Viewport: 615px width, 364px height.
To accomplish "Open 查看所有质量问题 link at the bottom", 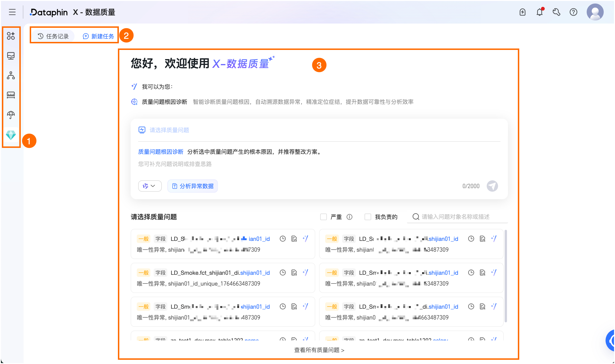I will pyautogui.click(x=319, y=350).
